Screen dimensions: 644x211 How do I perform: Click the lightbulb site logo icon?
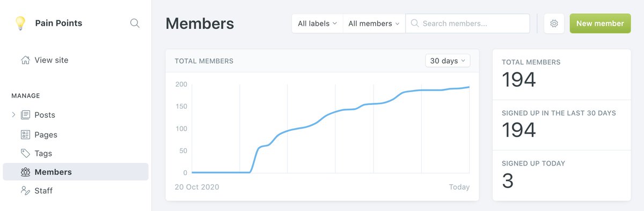20,23
